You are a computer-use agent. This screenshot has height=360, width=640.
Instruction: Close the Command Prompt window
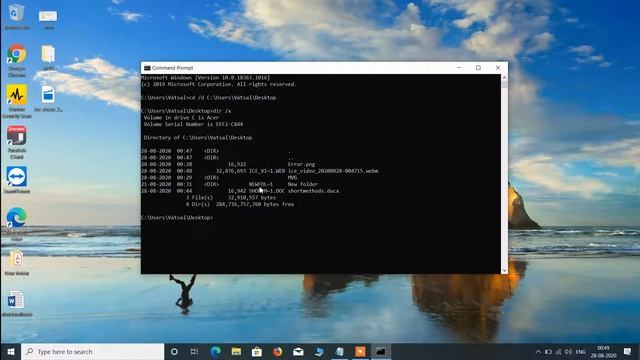(498, 68)
